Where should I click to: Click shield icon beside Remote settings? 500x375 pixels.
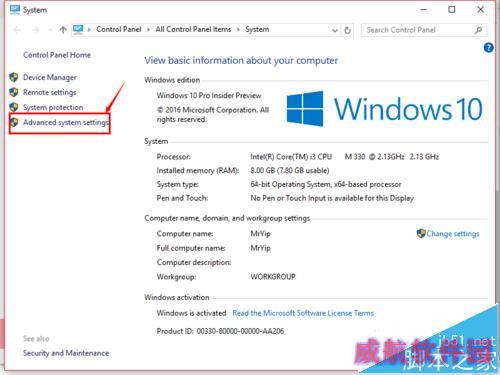pyautogui.click(x=14, y=92)
